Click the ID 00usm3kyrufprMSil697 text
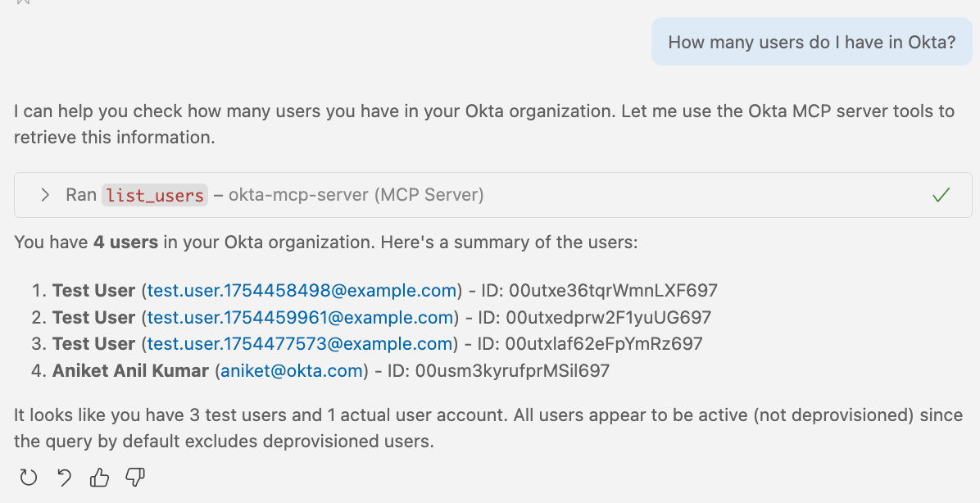Image resolution: width=980 pixels, height=503 pixels. tap(492, 370)
